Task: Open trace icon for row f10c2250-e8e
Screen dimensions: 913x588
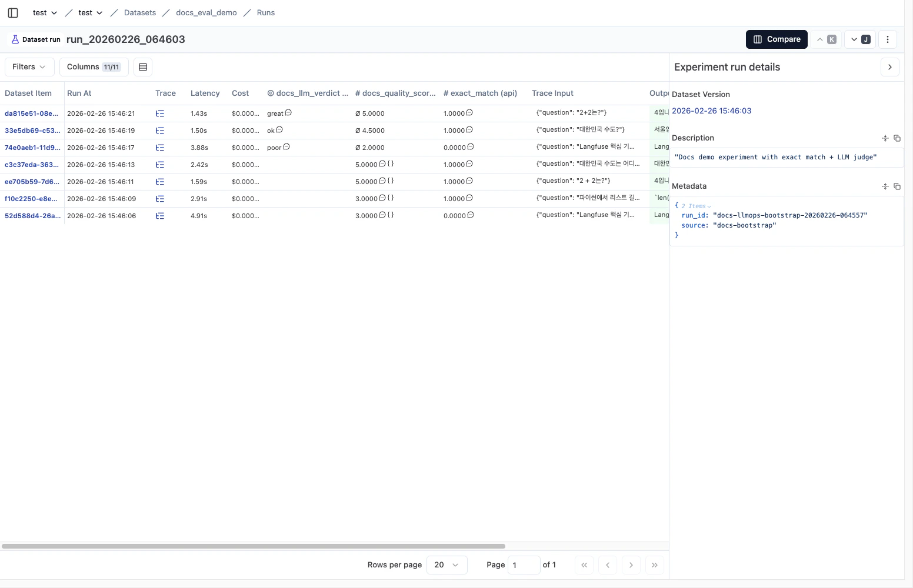Action: [160, 199]
